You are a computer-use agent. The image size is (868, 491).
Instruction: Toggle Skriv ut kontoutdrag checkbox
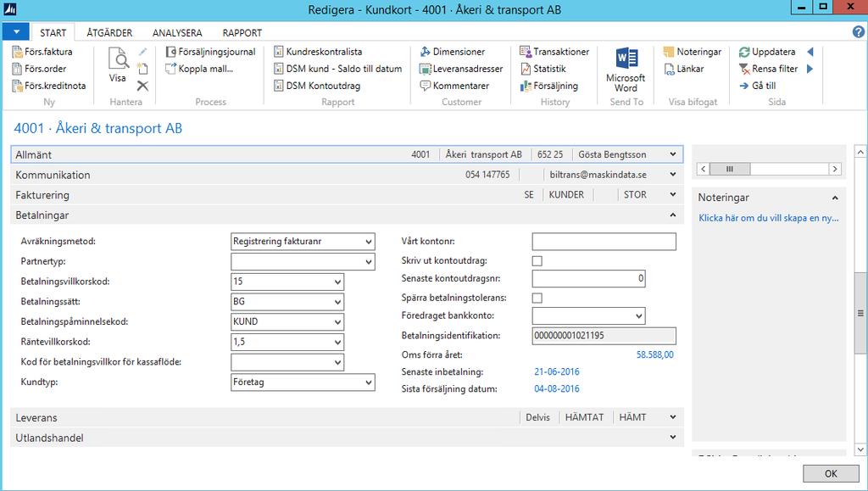click(537, 260)
